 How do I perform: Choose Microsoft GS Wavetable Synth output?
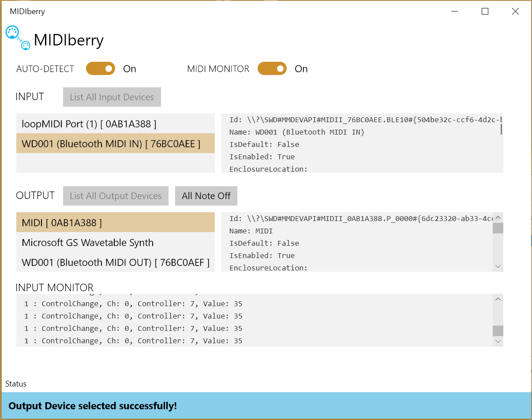(x=116, y=242)
